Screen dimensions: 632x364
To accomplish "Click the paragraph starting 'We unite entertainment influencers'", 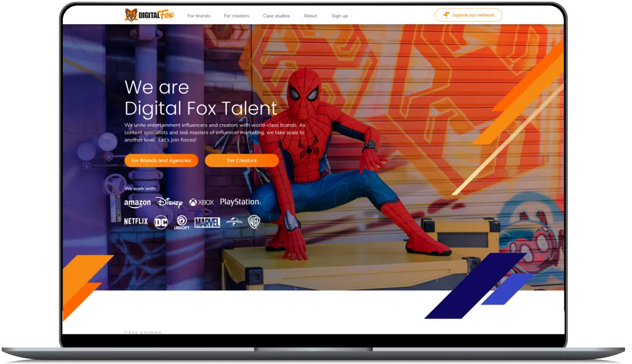I will click(215, 132).
